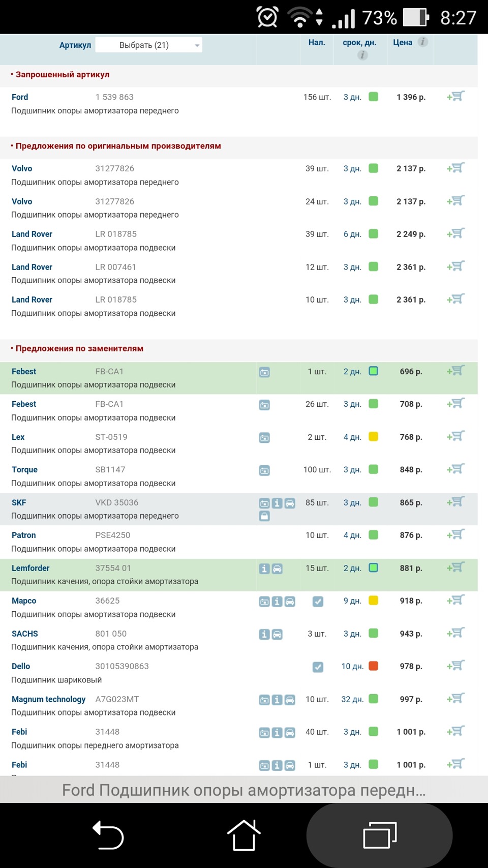
Task: Open photo icon for SKF VKD 35036 part
Action: [264, 503]
